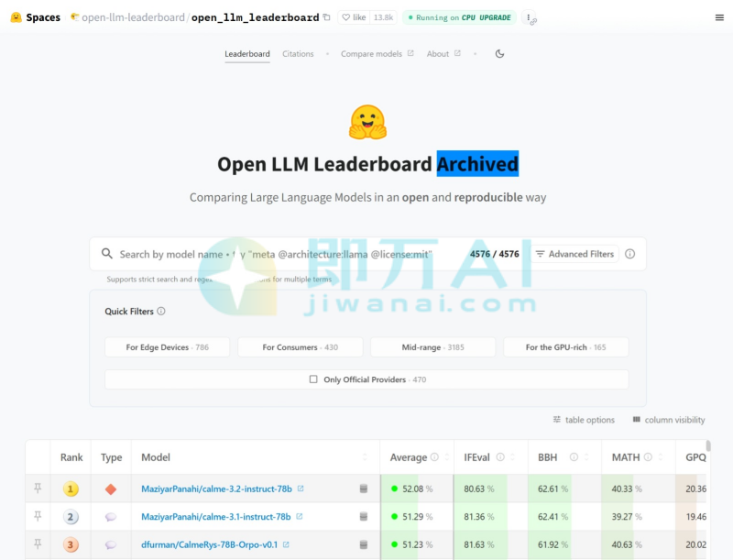
Task: Click the fine-tuned model type diamond icon
Action: tap(110, 489)
